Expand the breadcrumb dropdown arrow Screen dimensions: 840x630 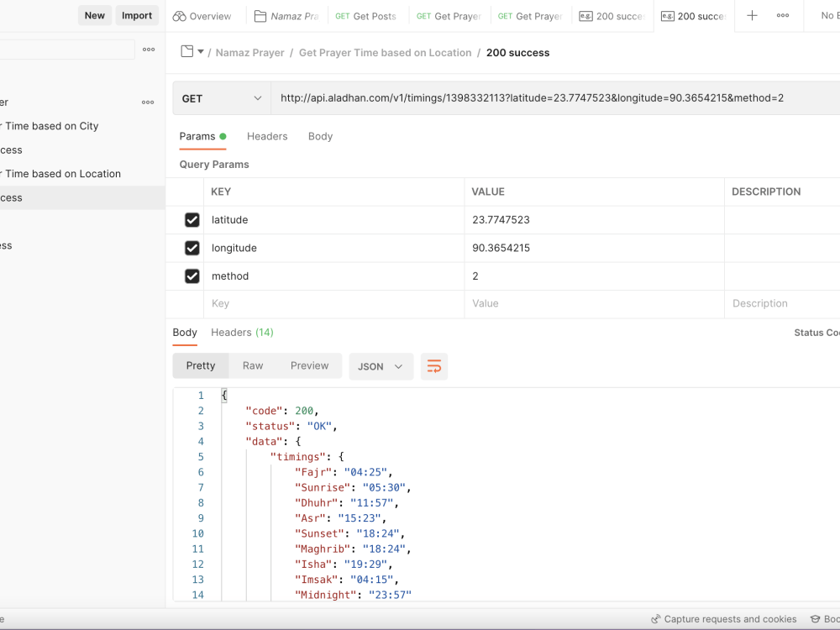(x=201, y=52)
